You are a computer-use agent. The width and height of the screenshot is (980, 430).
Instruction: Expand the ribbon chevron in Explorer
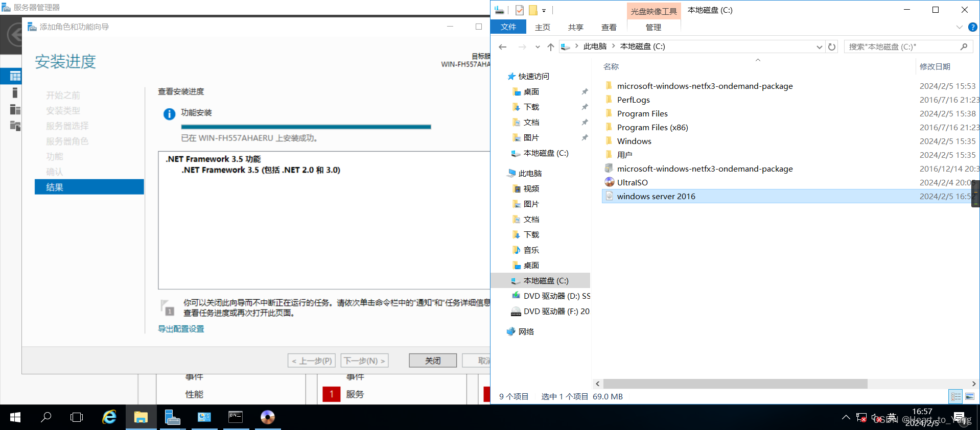(x=959, y=27)
